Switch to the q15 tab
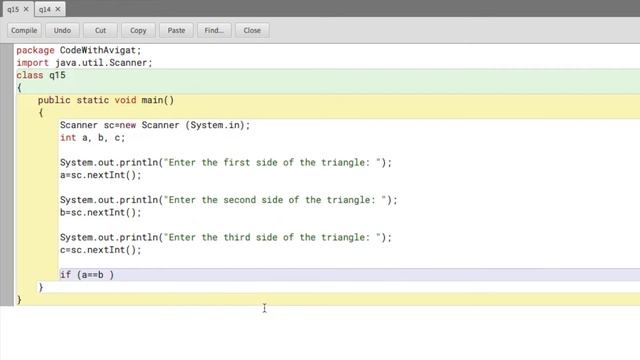This screenshot has height=360, width=640. 13,9
